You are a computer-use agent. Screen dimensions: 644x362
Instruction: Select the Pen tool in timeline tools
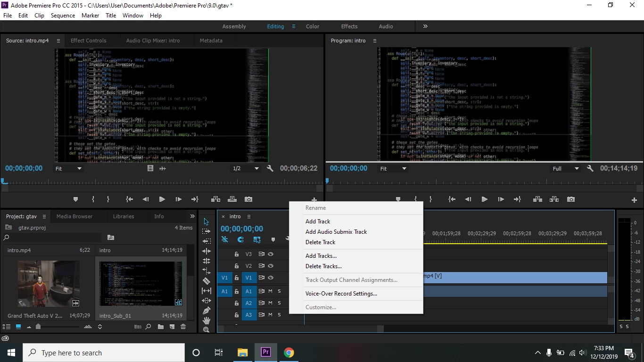[206, 311]
